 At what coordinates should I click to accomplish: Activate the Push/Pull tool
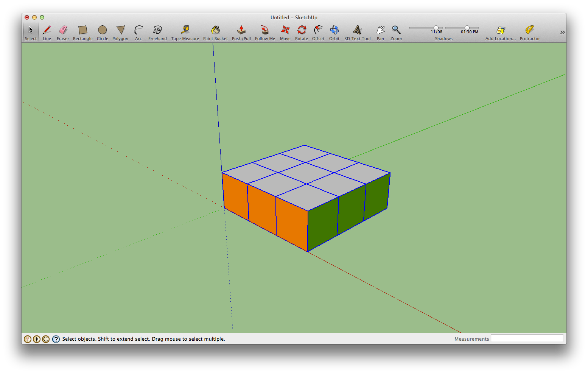pyautogui.click(x=241, y=30)
